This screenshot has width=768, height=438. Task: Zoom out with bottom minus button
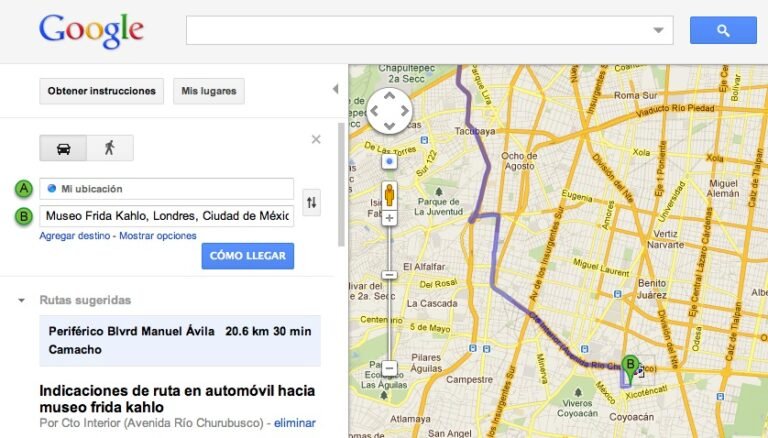389,368
